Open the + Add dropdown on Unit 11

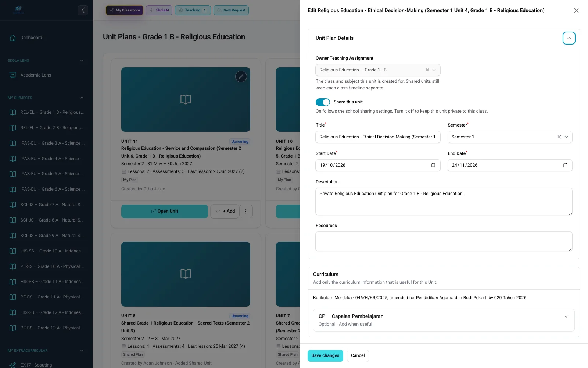point(225,211)
